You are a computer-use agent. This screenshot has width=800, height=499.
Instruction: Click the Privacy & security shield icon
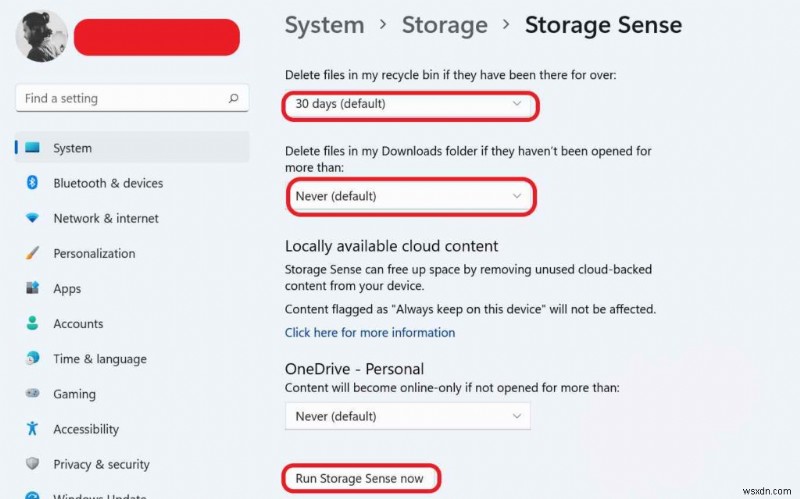click(33, 464)
